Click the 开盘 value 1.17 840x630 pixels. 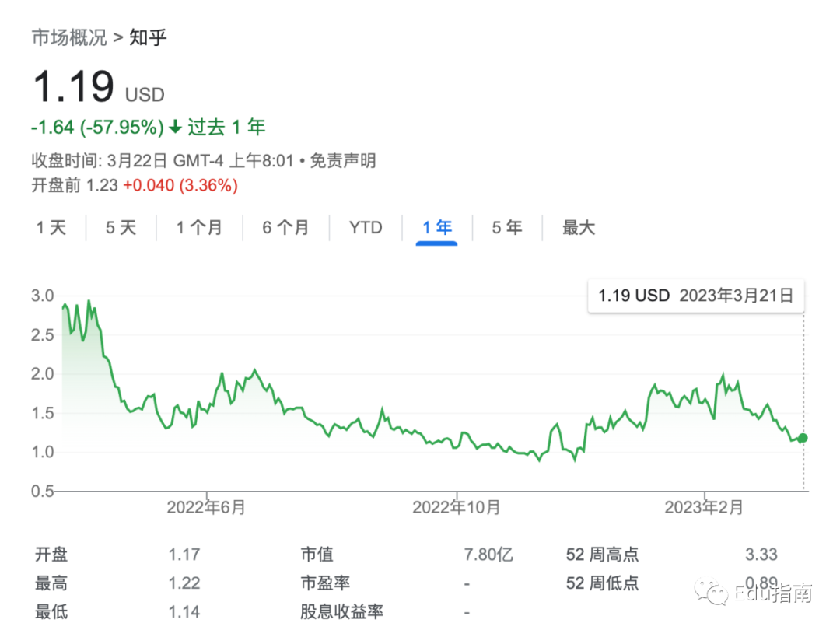point(184,555)
